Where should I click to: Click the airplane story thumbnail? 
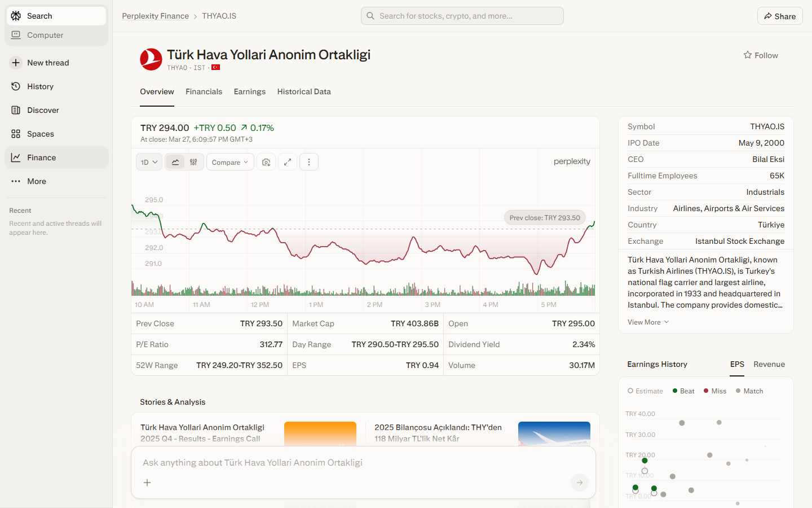tap(554, 434)
